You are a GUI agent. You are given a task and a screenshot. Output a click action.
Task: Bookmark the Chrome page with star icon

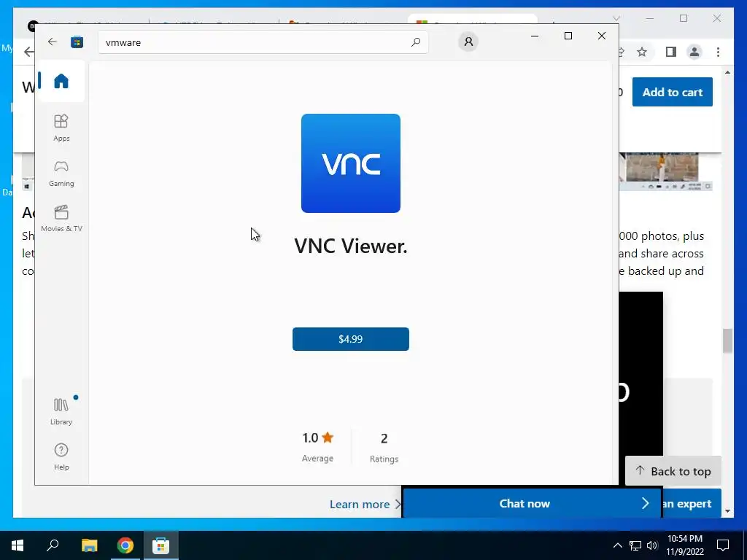(642, 52)
